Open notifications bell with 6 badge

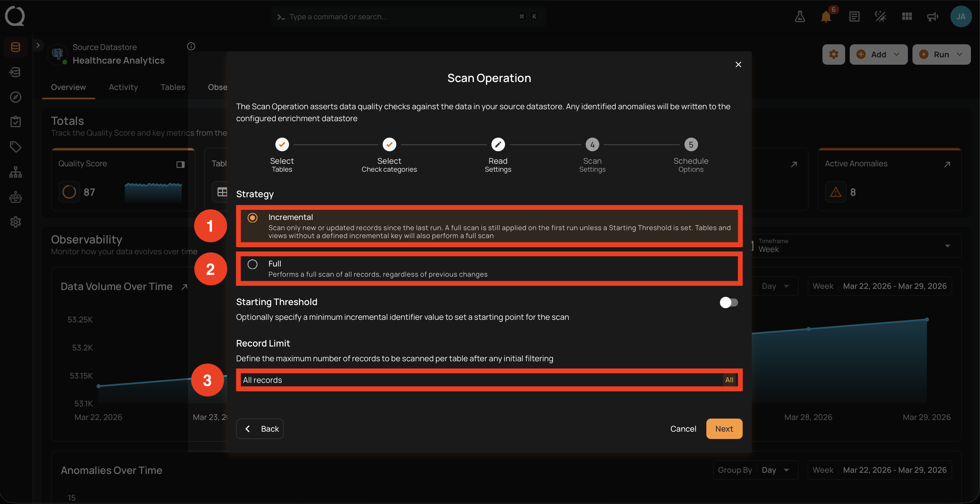tap(826, 16)
